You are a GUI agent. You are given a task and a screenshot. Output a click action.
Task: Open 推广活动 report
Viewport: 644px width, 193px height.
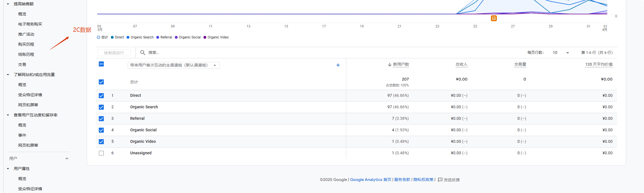[x=26, y=34]
